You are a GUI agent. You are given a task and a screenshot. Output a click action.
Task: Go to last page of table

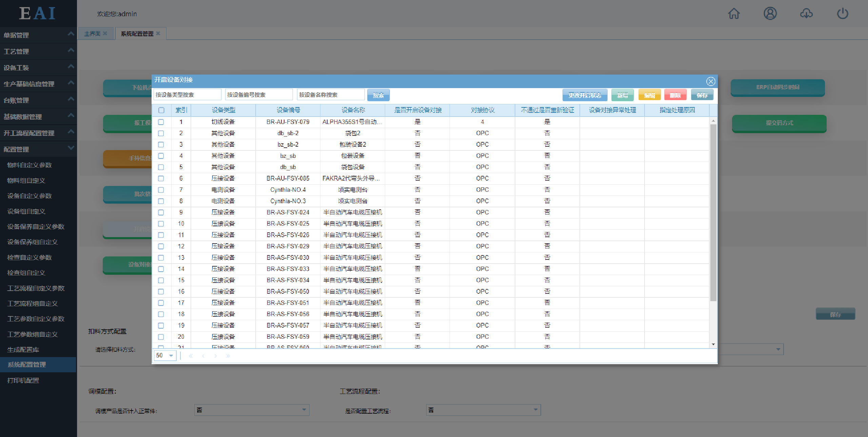(228, 356)
